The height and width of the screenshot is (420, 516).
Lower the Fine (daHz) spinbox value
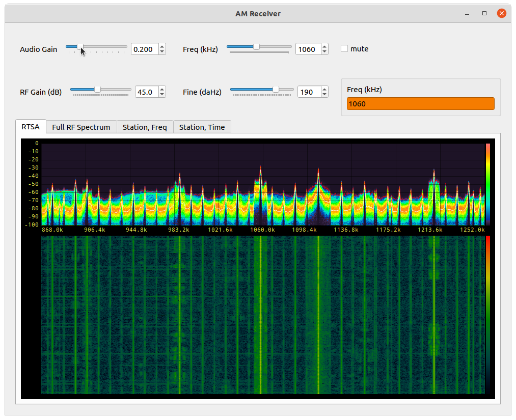pyautogui.click(x=324, y=95)
